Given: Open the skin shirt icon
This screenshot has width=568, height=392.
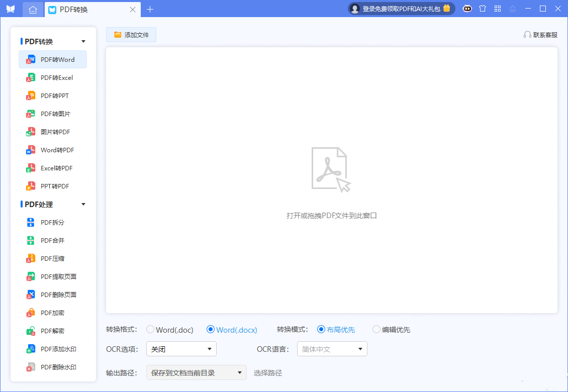Looking at the screenshot, I should point(483,9).
